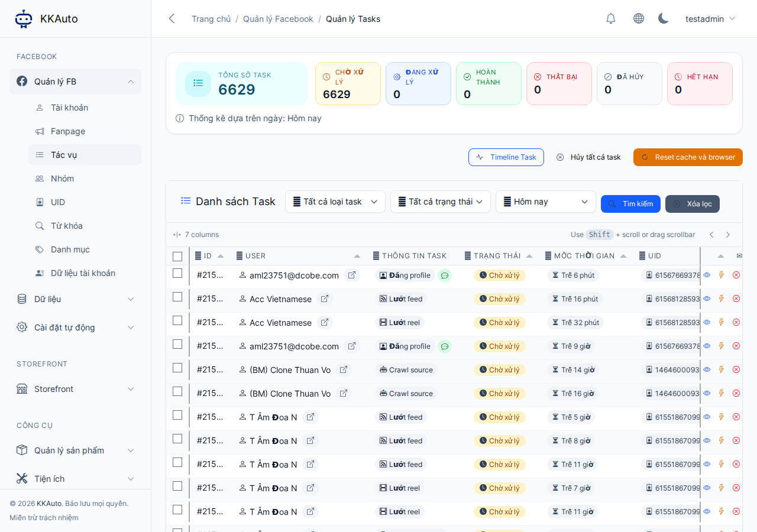Click Hủy tất cả task button
Viewport: 757px width, 532px height.
[588, 157]
